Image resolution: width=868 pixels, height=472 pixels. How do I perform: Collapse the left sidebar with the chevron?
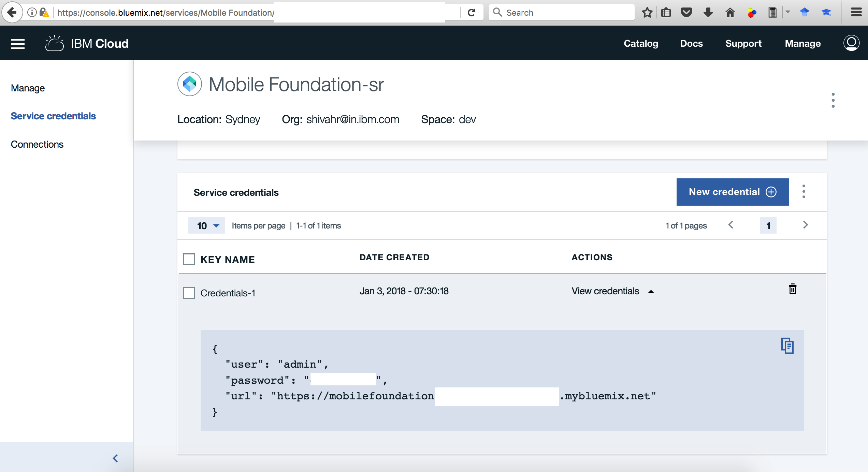(x=115, y=458)
